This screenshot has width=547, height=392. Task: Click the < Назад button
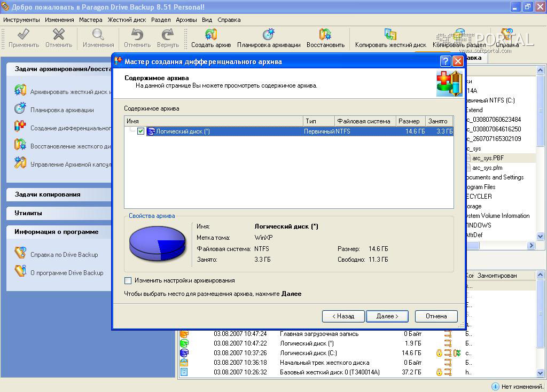tap(343, 316)
